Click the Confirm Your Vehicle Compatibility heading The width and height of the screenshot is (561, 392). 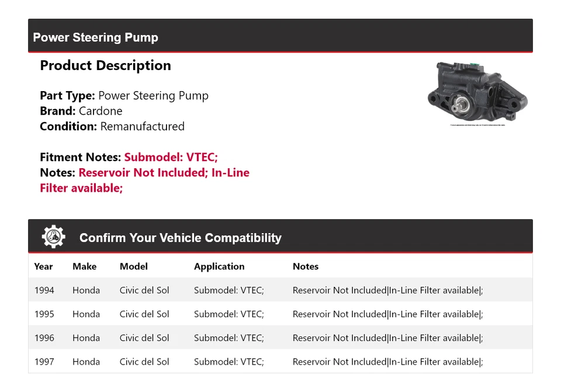180,238
